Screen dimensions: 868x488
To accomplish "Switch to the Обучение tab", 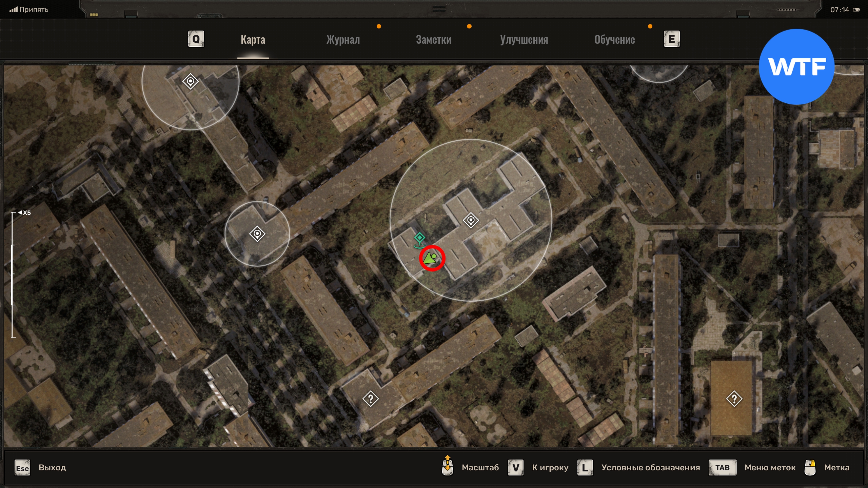I will 614,40.
